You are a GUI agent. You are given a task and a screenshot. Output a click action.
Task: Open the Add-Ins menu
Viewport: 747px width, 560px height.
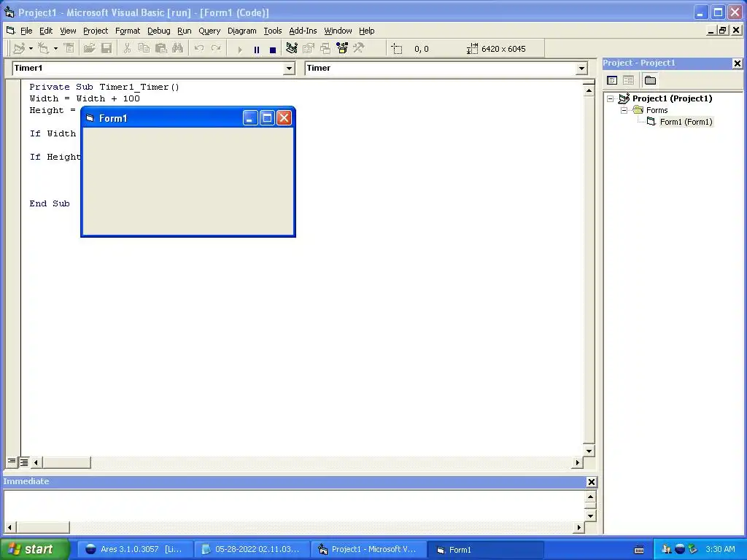(303, 31)
